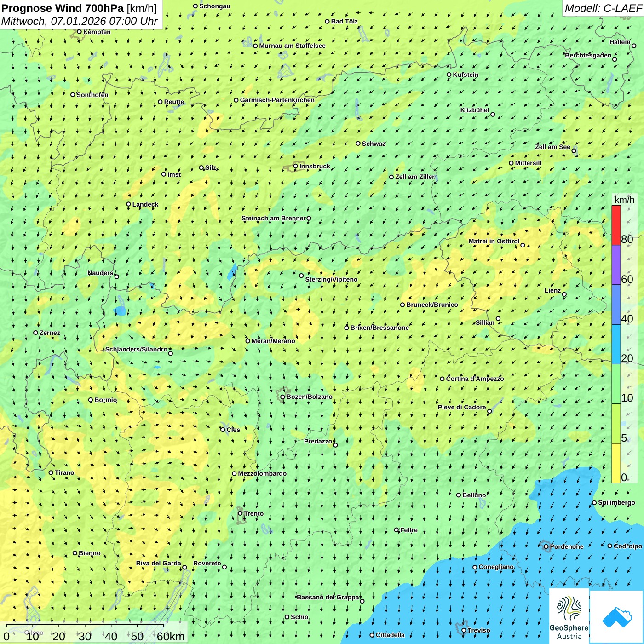Click the Schongau location marker
The image size is (644, 644).
[195, 6]
